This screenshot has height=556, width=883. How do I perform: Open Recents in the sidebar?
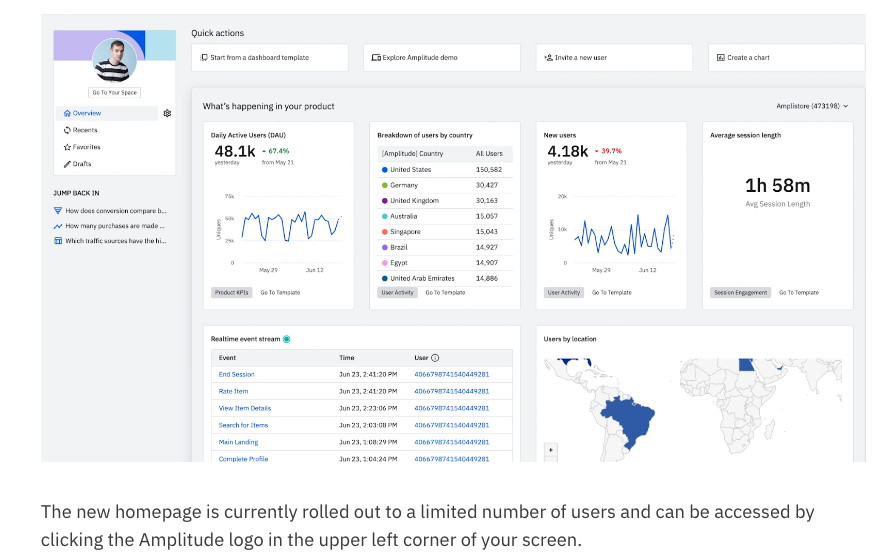[x=85, y=130]
